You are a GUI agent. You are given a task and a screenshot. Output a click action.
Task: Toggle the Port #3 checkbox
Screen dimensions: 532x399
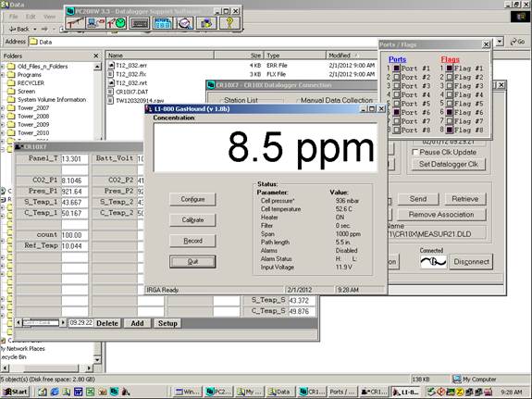(396, 86)
